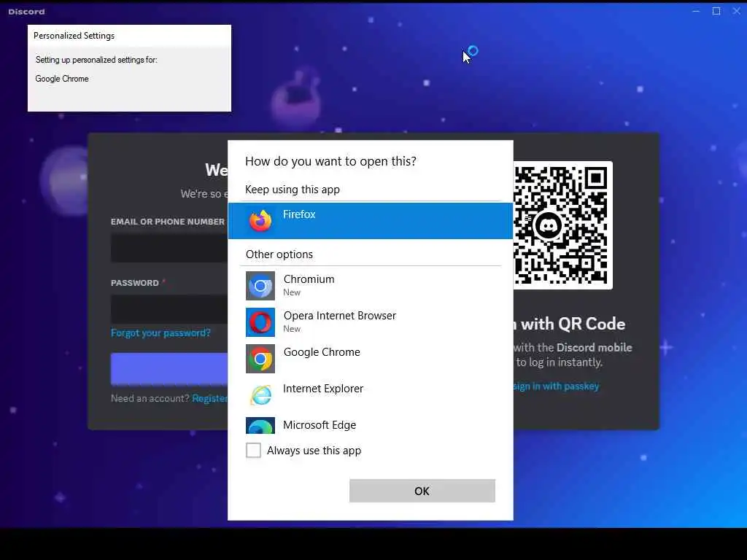Viewport: 747px width, 560px height.
Task: Click the How do you want to open this title
Action: click(x=330, y=161)
